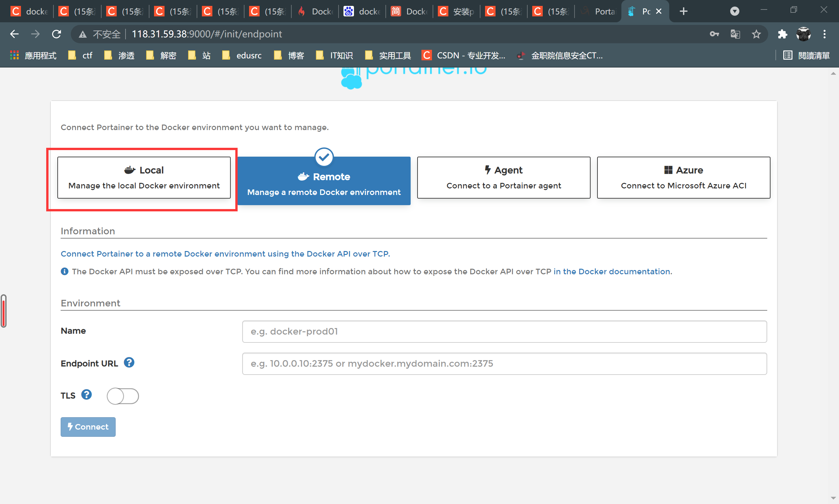Click the Environment section heading
Screen dimensions: 839x504
[90, 303]
